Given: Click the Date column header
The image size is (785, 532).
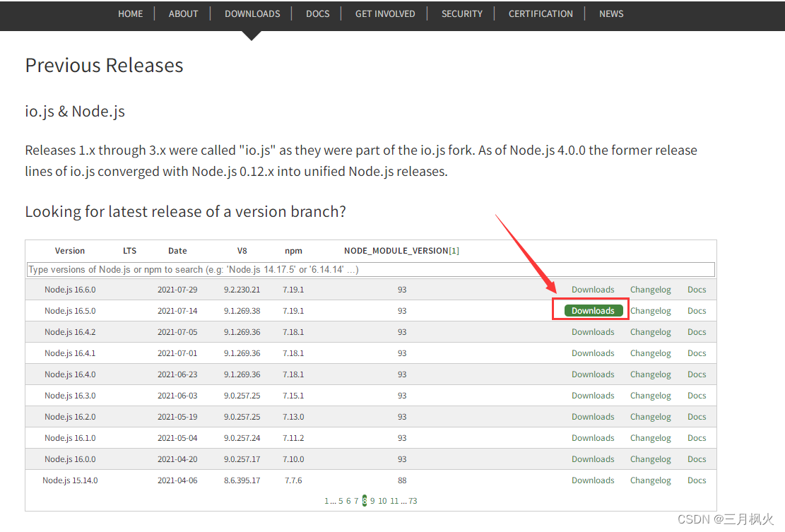Looking at the screenshot, I should (x=177, y=251).
